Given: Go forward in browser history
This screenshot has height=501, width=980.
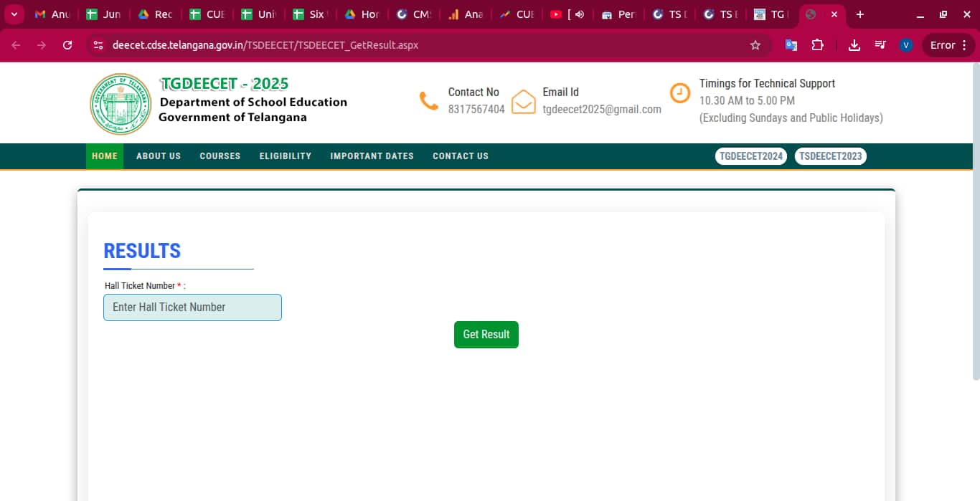Looking at the screenshot, I should 42,45.
